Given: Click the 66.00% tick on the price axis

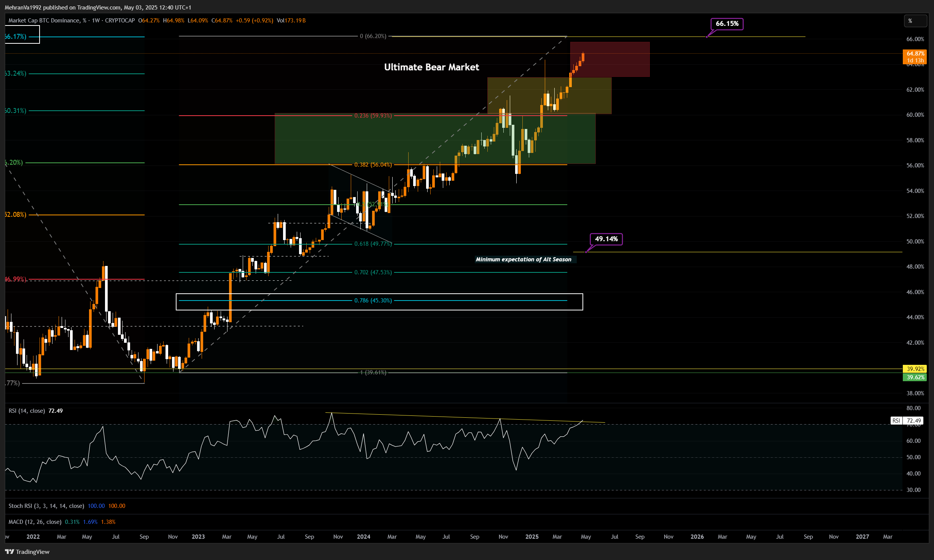Looking at the screenshot, I should click(x=915, y=39).
